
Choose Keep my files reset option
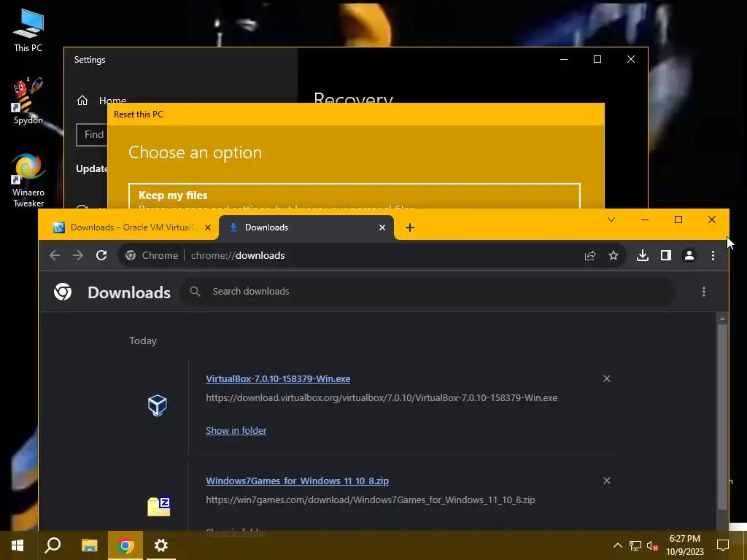355,197
